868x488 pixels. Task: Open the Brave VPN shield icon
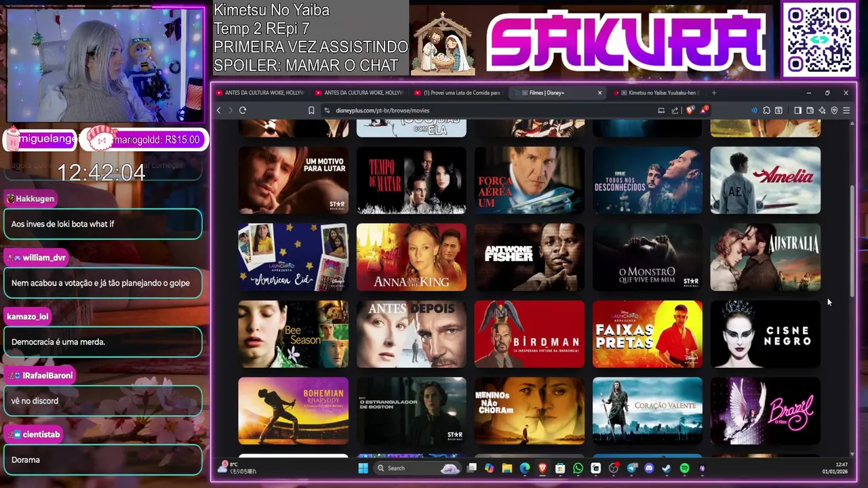(834, 110)
